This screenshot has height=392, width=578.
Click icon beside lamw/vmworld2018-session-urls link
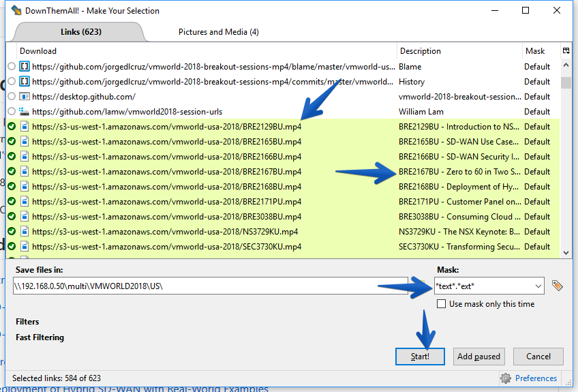[25, 111]
